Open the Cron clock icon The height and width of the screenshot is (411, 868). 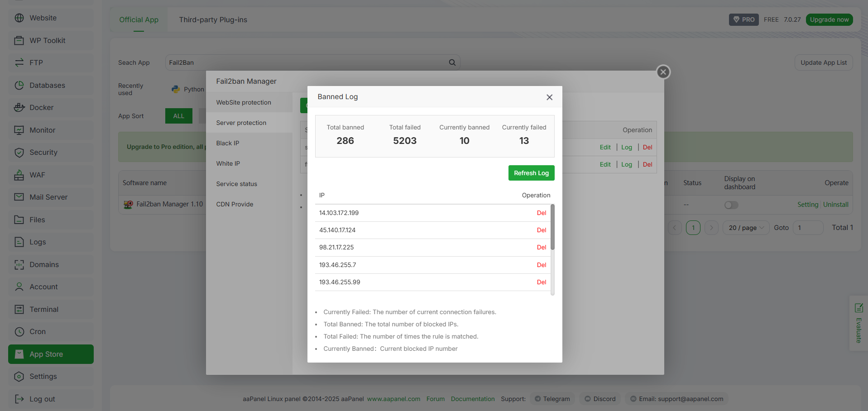(19, 332)
